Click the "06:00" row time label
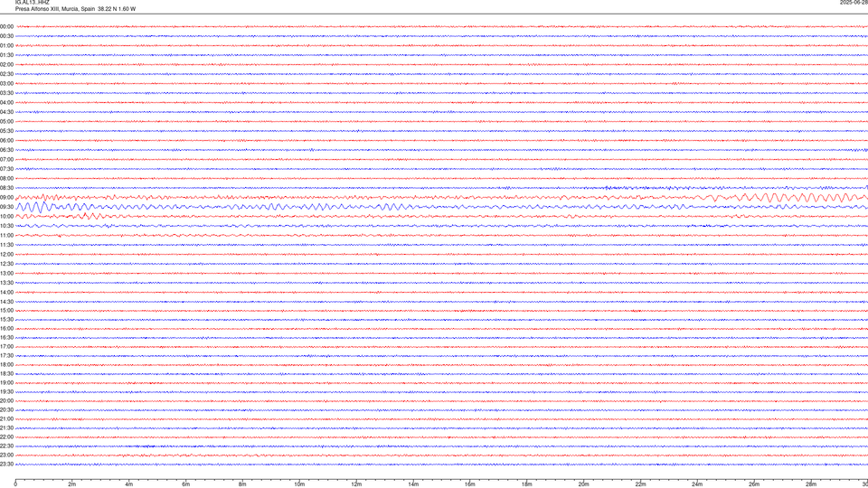The width and height of the screenshot is (868, 488). (x=6, y=141)
